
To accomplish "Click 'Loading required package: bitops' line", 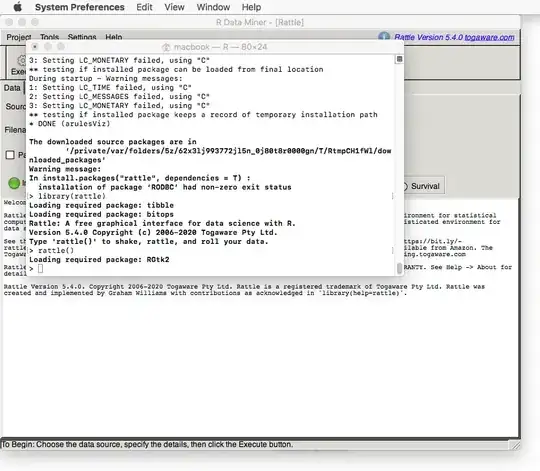I will point(101,214).
